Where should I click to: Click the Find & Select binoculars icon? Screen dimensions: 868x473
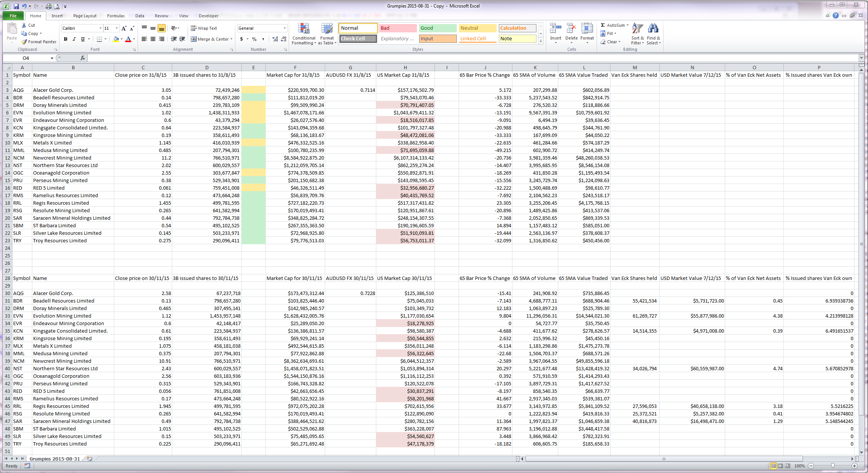(x=653, y=29)
